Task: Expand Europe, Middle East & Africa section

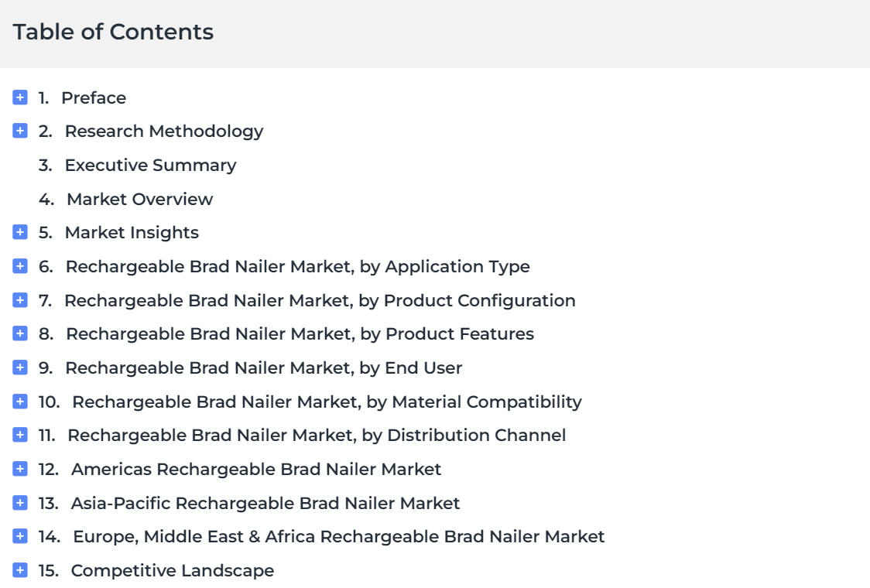Action: (20, 536)
